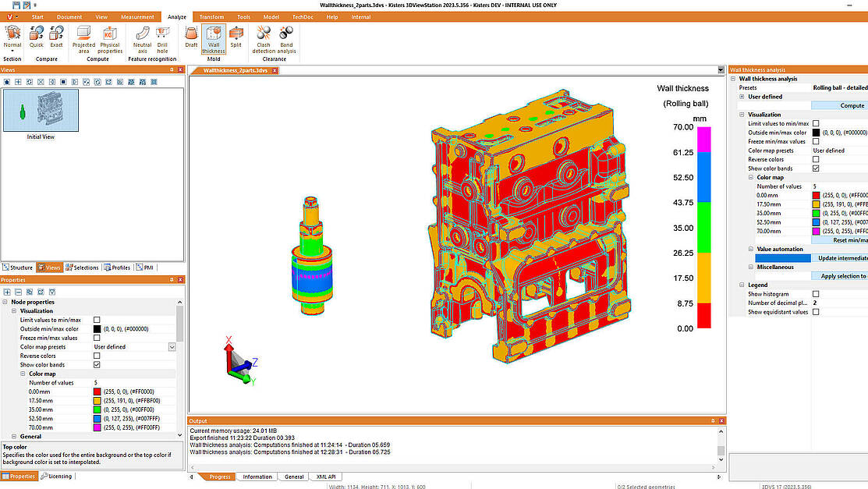This screenshot has width=868, height=489.
Task: Switch to XML API output tab
Action: tap(325, 477)
